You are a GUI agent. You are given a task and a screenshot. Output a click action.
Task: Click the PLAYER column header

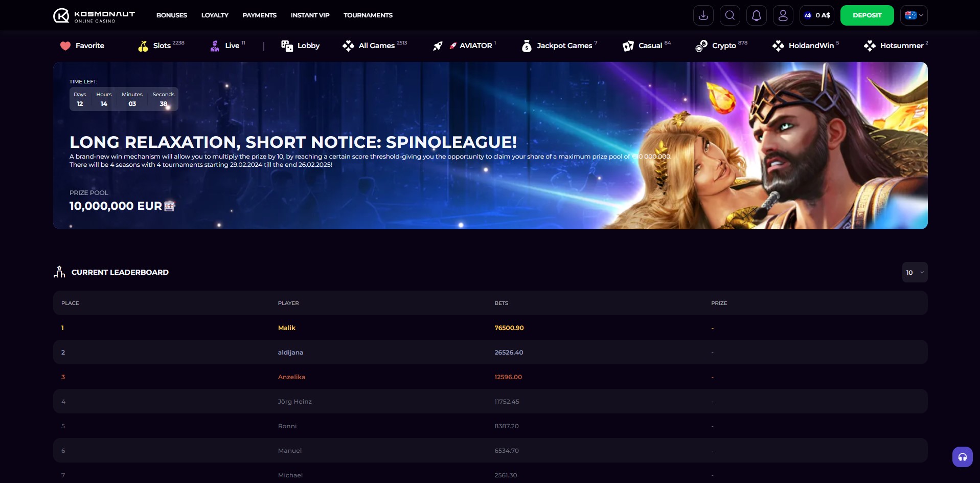click(x=288, y=303)
